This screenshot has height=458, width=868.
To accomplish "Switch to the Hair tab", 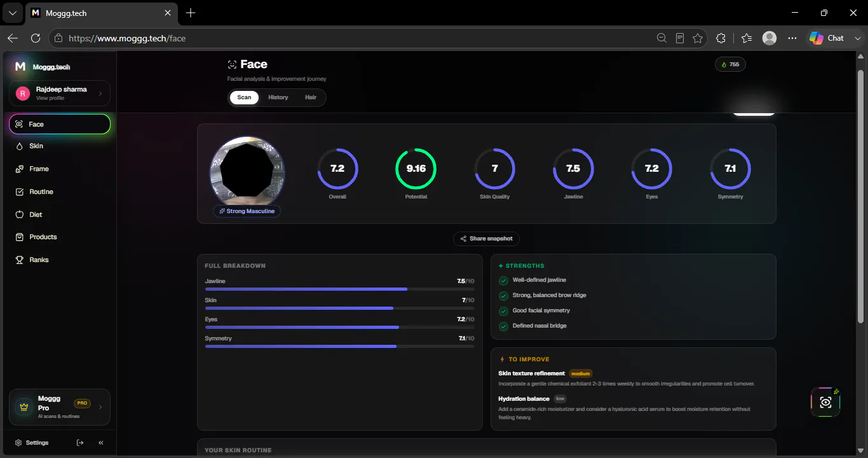I will [311, 97].
